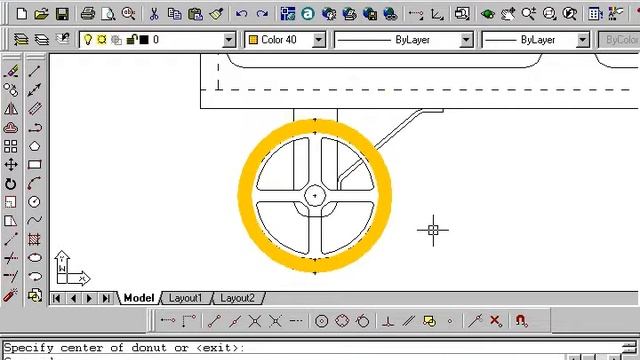Image resolution: width=640 pixels, height=360 pixels.
Task: Click the Perpendicular object snap
Action: [388, 321]
